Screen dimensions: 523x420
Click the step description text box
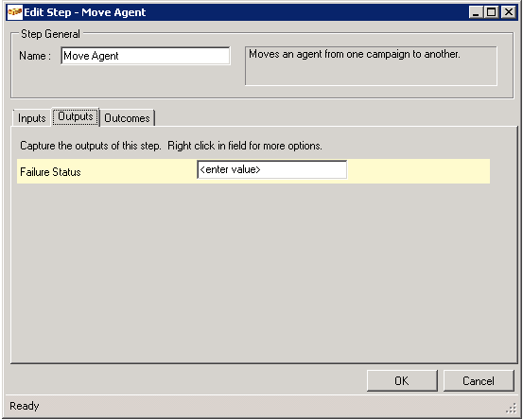click(371, 66)
